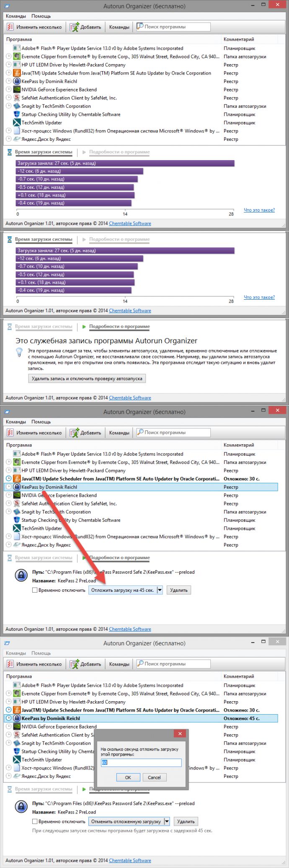Open the dropdown arrow beside Отложить загрузку на 45 сек.
The image size is (289, 868).
(x=160, y=590)
